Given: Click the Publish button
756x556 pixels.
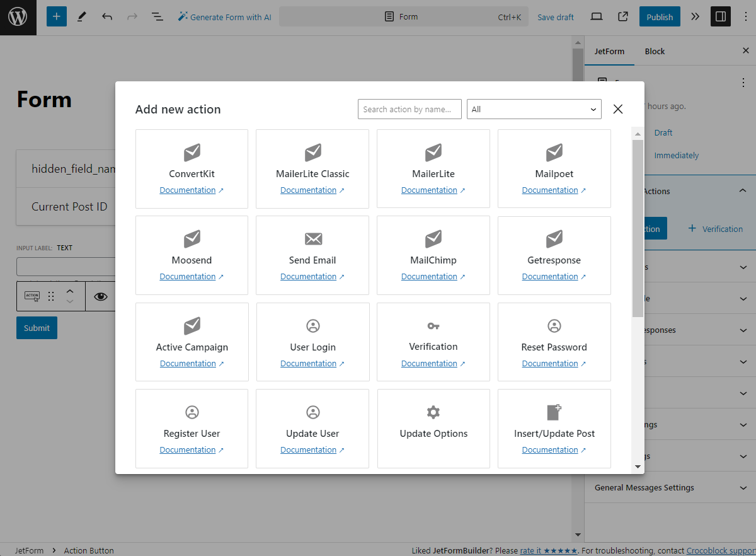Looking at the screenshot, I should tap(660, 17).
